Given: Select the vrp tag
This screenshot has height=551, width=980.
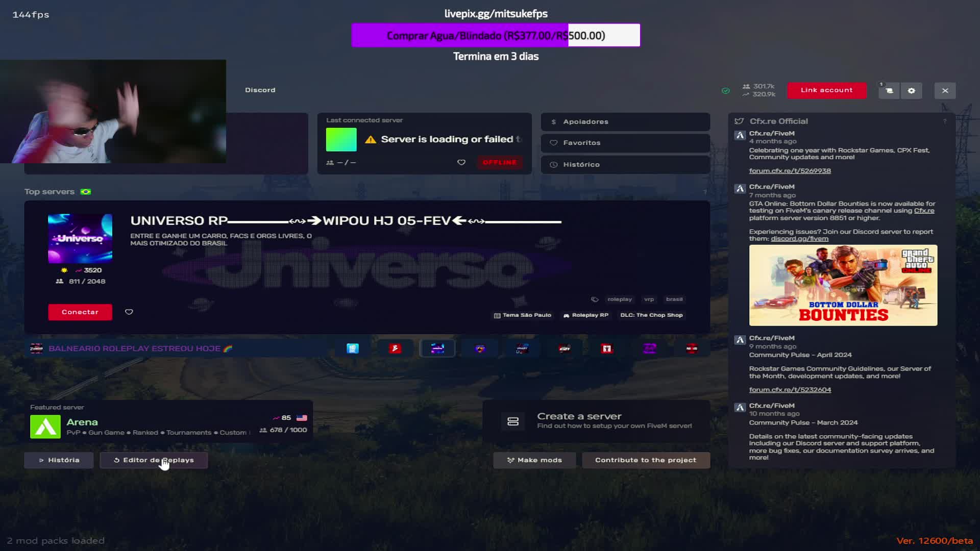Looking at the screenshot, I should click(x=649, y=299).
